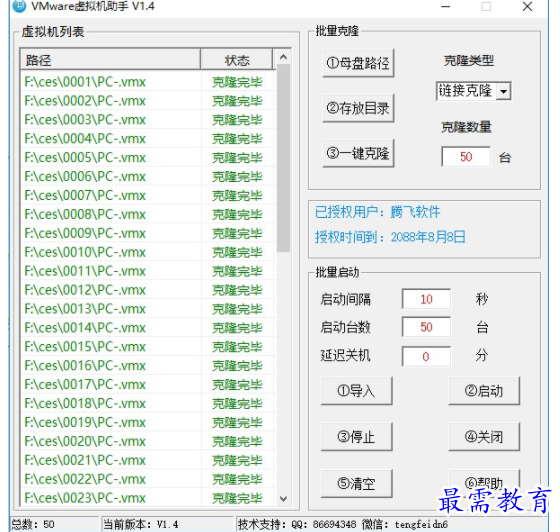
Task: Select row F:\ces\0013\PC-.vmx
Action: click(148, 309)
